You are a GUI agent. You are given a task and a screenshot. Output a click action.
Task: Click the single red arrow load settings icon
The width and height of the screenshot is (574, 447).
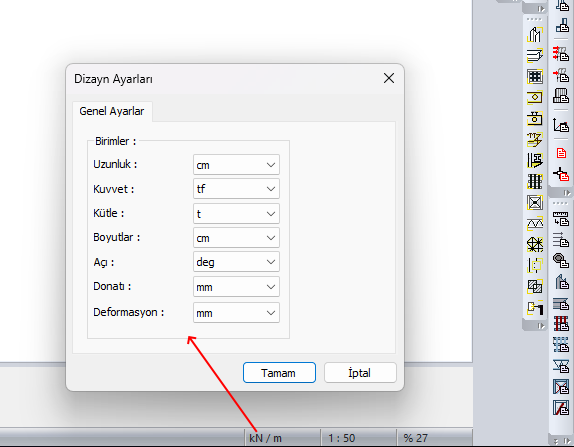(561, 75)
